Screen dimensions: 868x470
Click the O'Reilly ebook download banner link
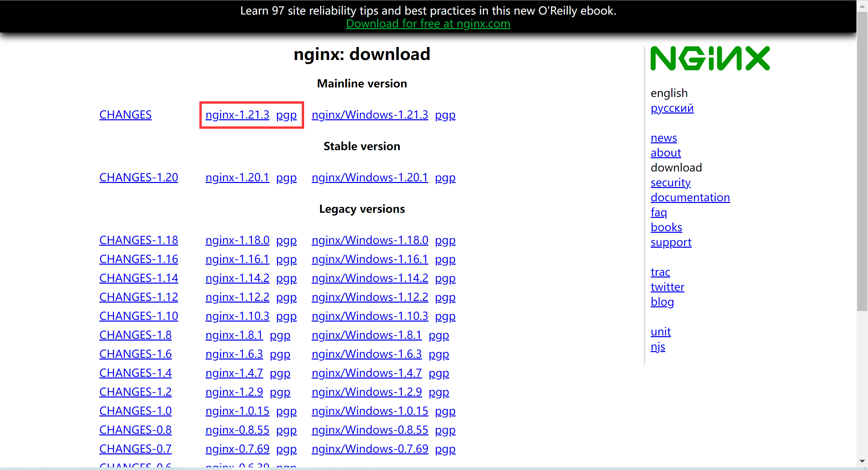click(428, 24)
